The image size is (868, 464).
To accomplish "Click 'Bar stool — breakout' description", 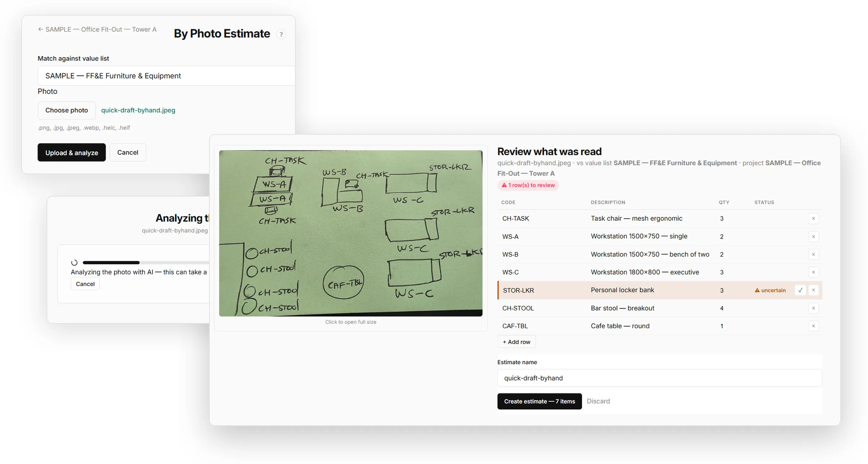I will [622, 308].
